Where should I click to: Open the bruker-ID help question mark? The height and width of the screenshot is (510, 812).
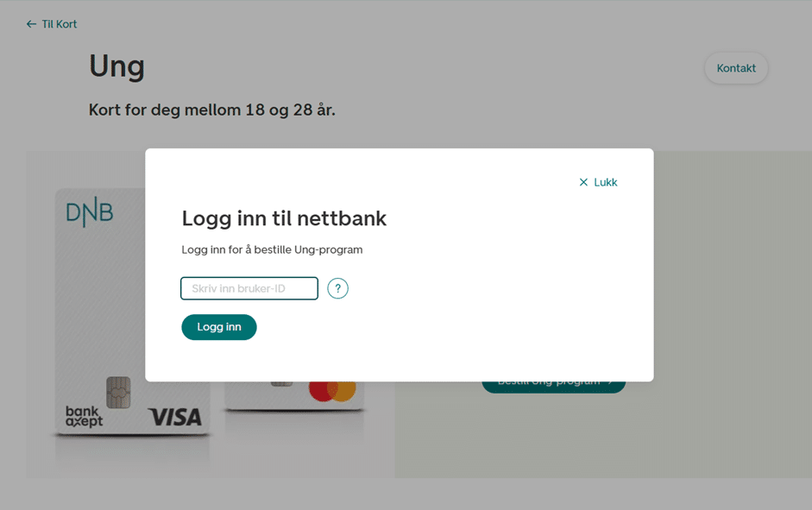pos(337,288)
